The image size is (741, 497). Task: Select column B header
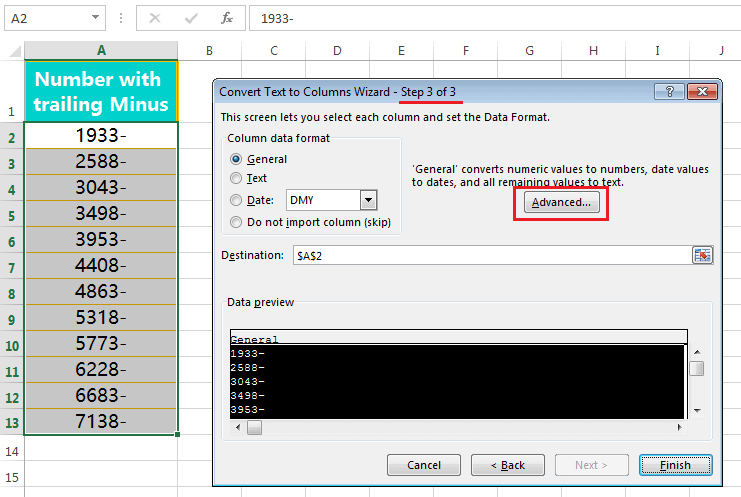pyautogui.click(x=209, y=51)
